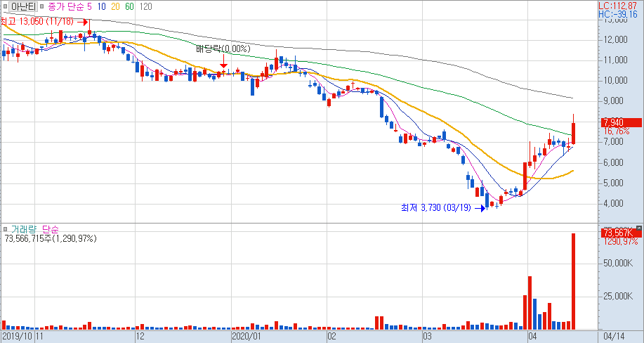Click the tallest red volume bar

[x=573, y=281]
